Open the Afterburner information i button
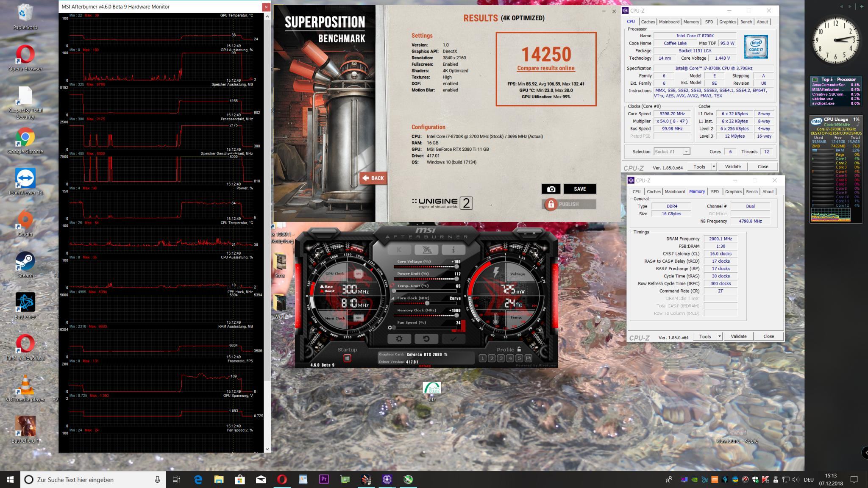The width and height of the screenshot is (868, 488). (x=453, y=250)
